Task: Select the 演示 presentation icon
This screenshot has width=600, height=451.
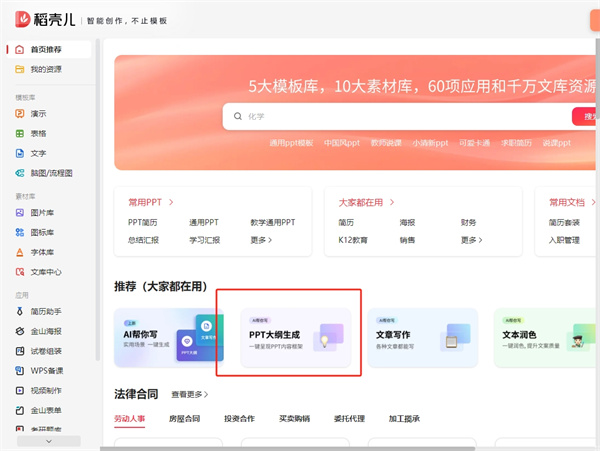Action: pyautogui.click(x=20, y=114)
